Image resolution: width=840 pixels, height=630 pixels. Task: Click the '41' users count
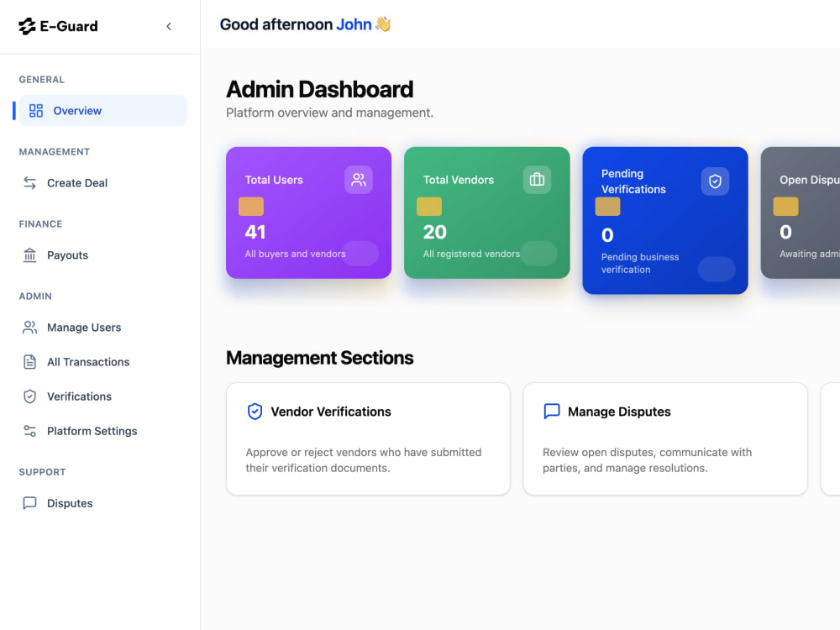[x=255, y=232]
